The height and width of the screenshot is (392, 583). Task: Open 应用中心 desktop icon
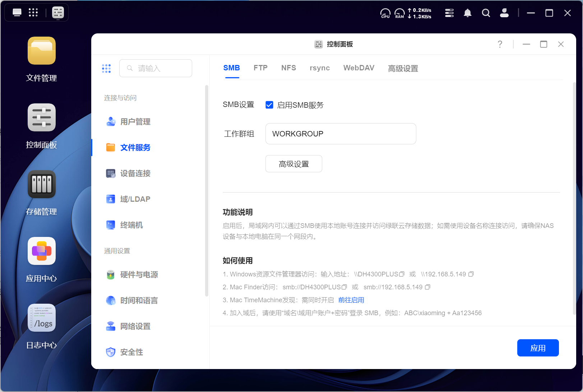point(42,251)
